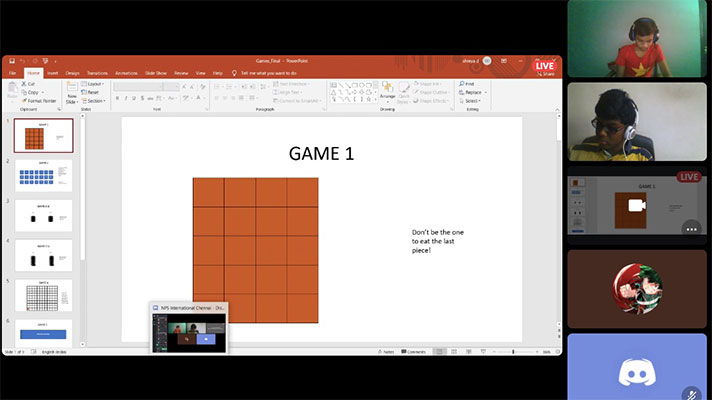712x400 pixels.
Task: Switch to the Insert ribbon tab
Action: tap(54, 73)
